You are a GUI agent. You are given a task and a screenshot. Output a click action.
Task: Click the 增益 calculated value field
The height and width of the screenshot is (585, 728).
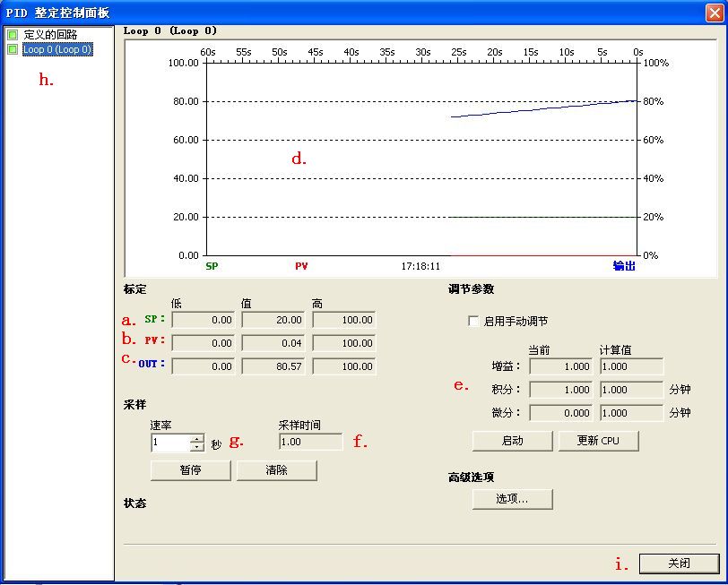point(631,366)
